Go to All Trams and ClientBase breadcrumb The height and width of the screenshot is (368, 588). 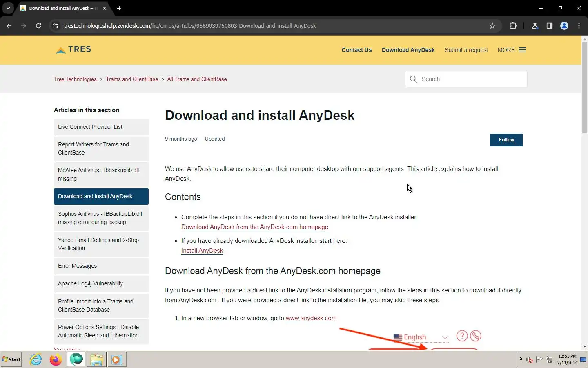197,79
